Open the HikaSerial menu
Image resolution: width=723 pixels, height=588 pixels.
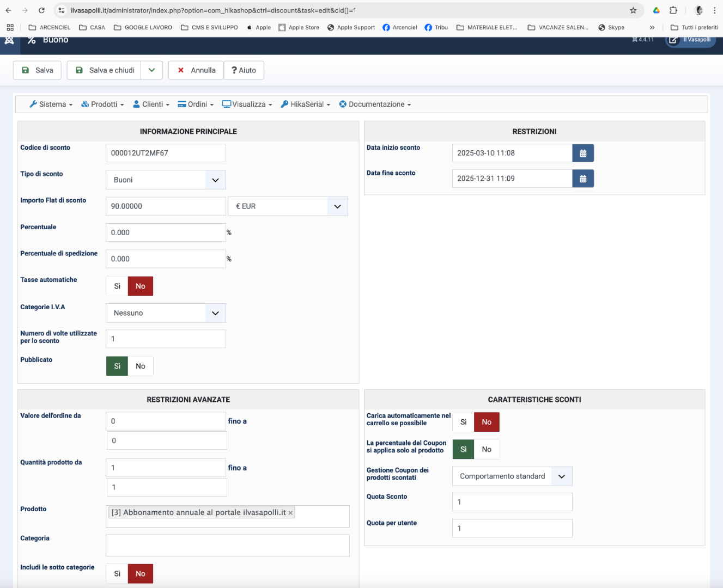(306, 105)
